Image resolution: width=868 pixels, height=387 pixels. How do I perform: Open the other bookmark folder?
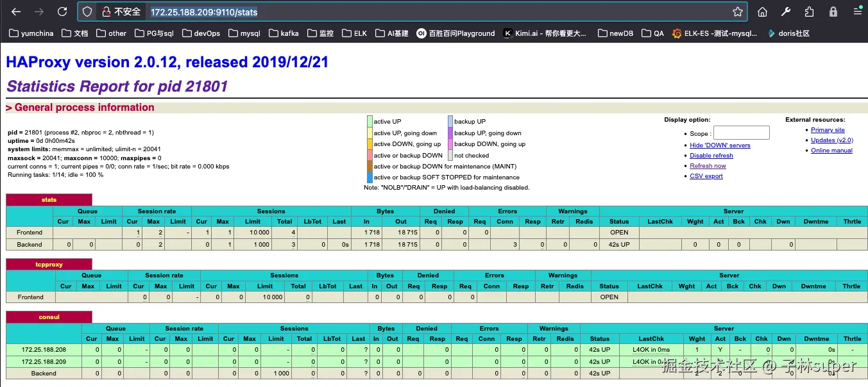pos(112,33)
